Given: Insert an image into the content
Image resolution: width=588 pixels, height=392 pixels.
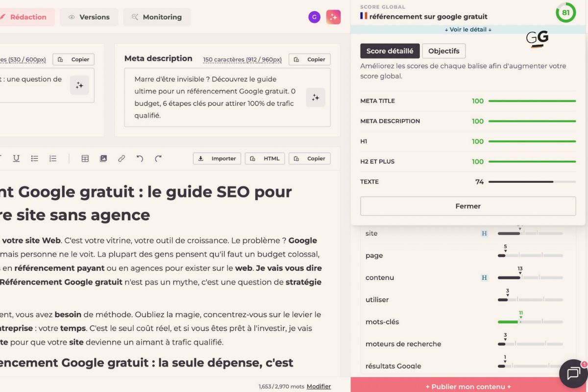Looking at the screenshot, I should pyautogui.click(x=103, y=158).
